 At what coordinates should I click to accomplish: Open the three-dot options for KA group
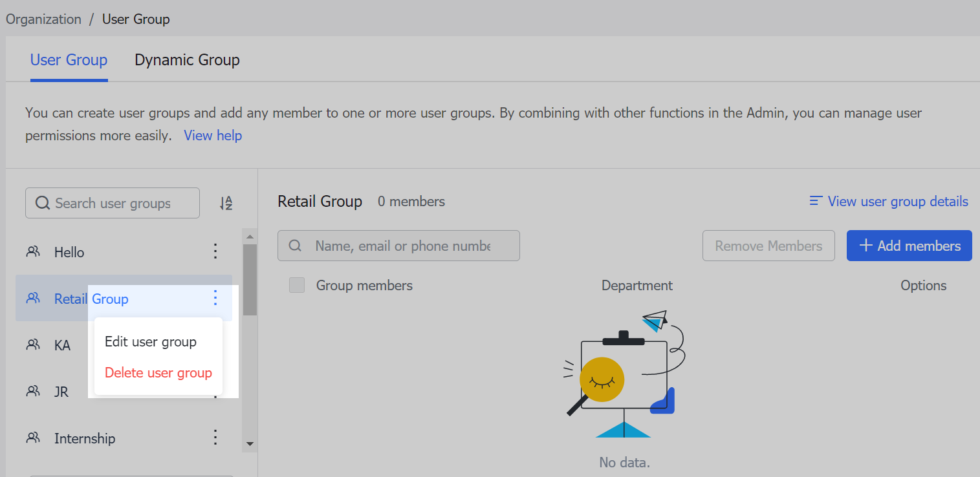(x=215, y=344)
